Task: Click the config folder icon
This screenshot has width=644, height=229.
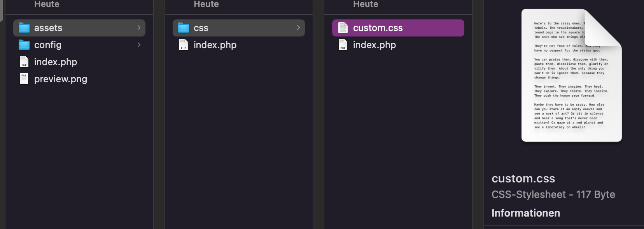Action: coord(24,45)
